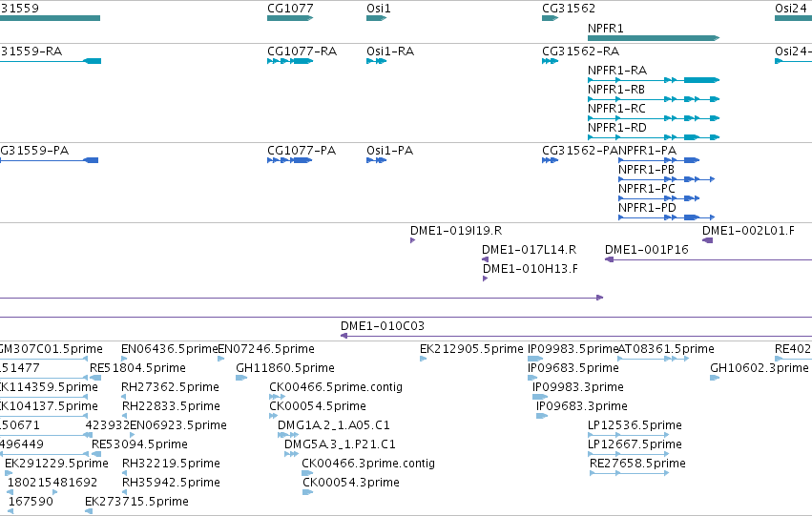Select the DME1-010C03 clone label
Screen dimensions: 812x516
[383, 326]
